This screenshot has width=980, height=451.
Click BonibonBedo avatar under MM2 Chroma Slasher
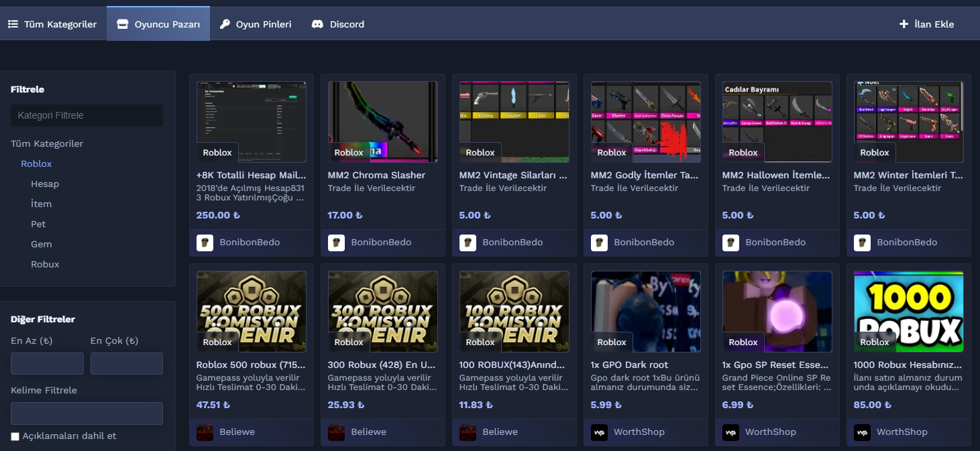coord(336,243)
